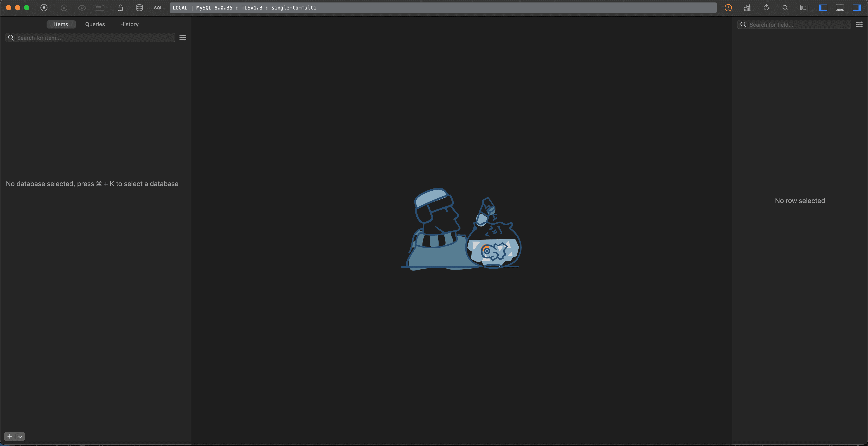Close window with the red button
The width and height of the screenshot is (868, 446).
coord(9,7)
